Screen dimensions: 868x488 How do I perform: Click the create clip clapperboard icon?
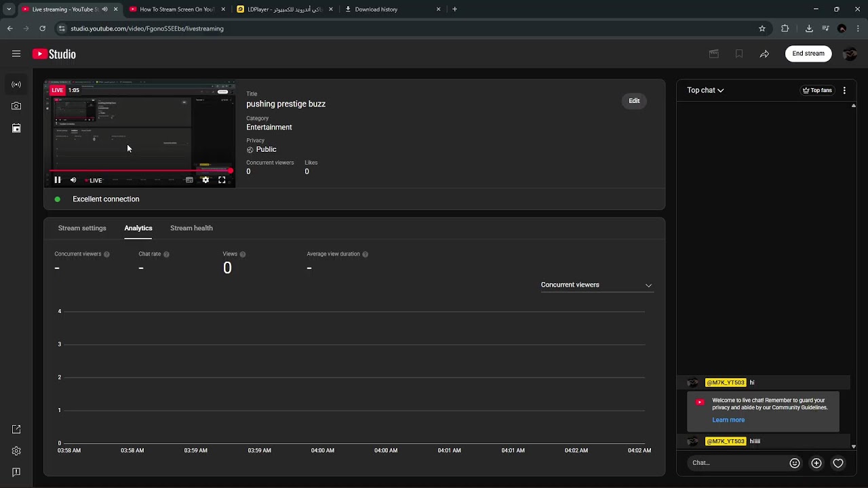click(x=714, y=54)
